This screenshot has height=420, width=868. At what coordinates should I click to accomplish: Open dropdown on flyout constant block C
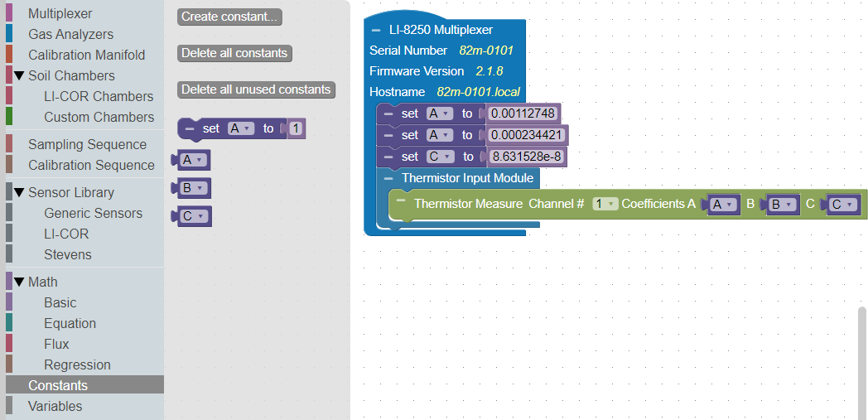194,216
